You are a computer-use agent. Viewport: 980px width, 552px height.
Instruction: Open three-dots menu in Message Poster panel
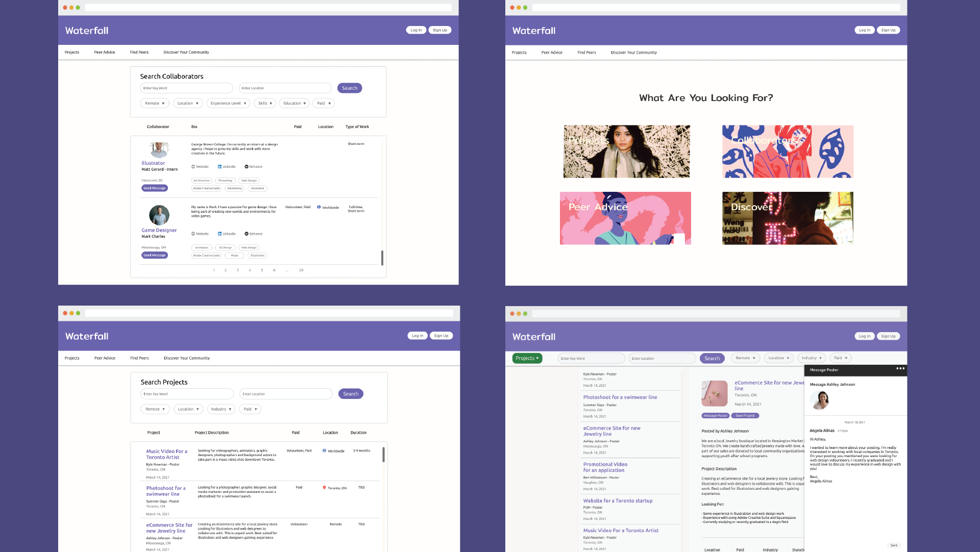pos(900,368)
